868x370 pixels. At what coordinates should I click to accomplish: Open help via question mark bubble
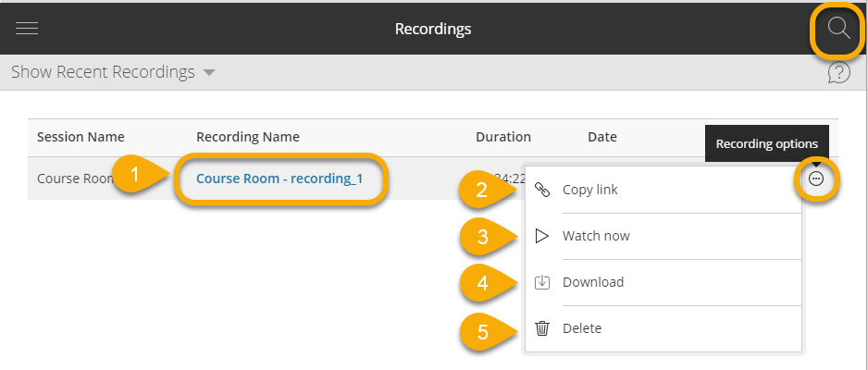(838, 73)
